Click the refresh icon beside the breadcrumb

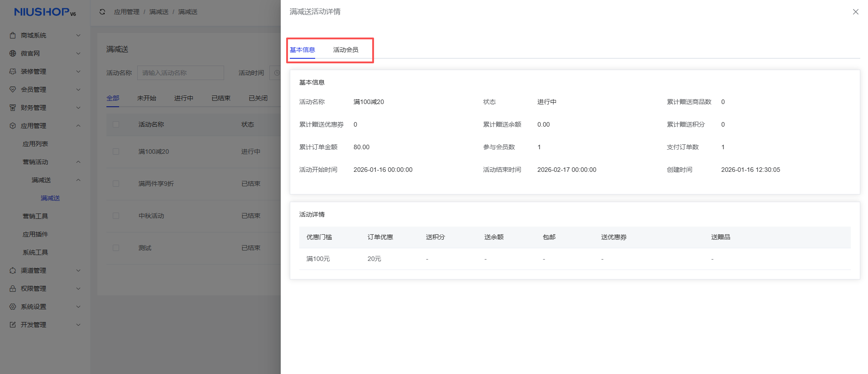point(102,12)
